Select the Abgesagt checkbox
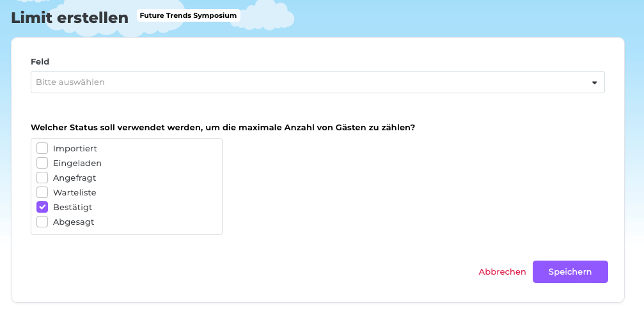This screenshot has width=644, height=320. [x=42, y=222]
